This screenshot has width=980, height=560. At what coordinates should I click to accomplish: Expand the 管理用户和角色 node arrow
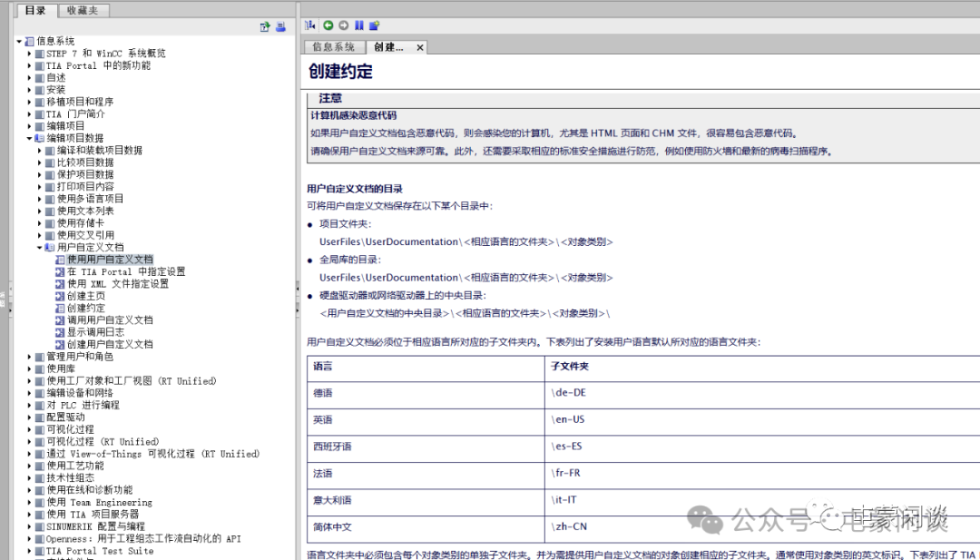[29, 357]
